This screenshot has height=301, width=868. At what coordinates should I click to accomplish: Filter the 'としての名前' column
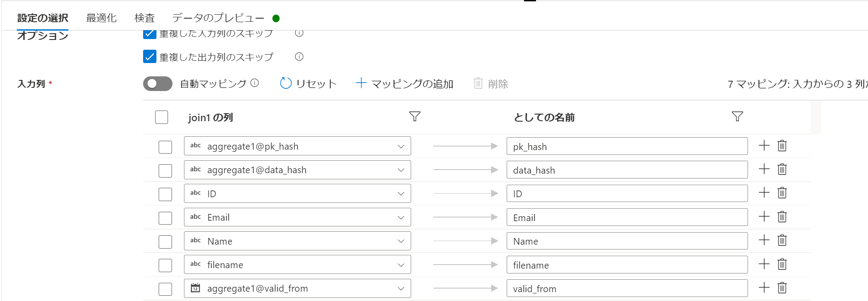pyautogui.click(x=737, y=116)
